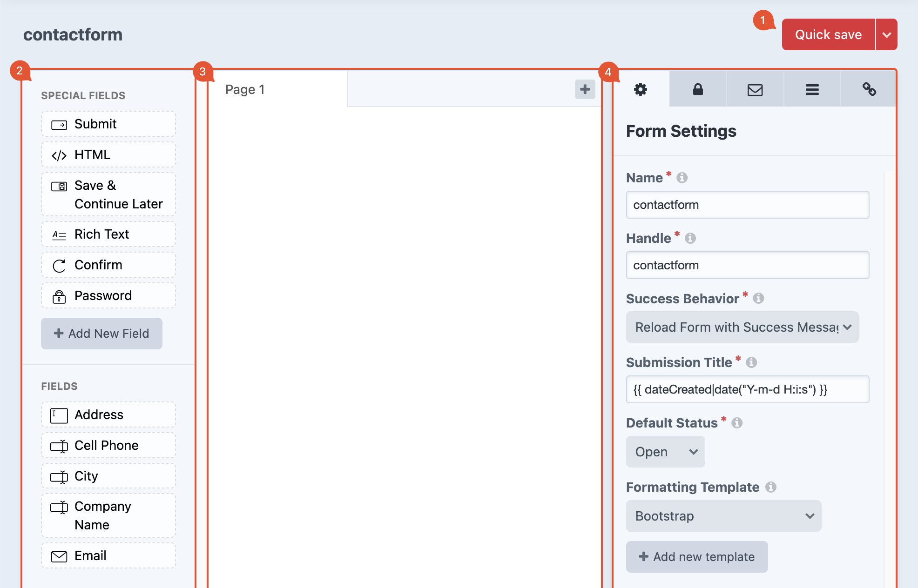Expand the Quick save options arrow
The width and height of the screenshot is (918, 588).
point(887,34)
